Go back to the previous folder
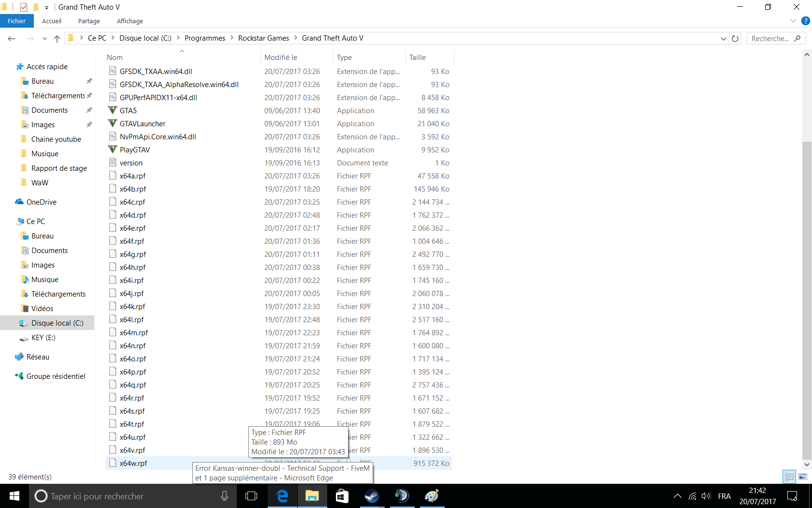Screen dimensions: 812x508 pyautogui.click(x=12, y=38)
